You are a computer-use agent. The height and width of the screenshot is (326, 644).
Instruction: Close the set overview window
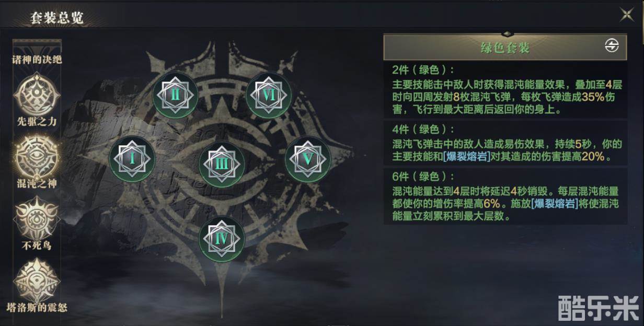627,15
